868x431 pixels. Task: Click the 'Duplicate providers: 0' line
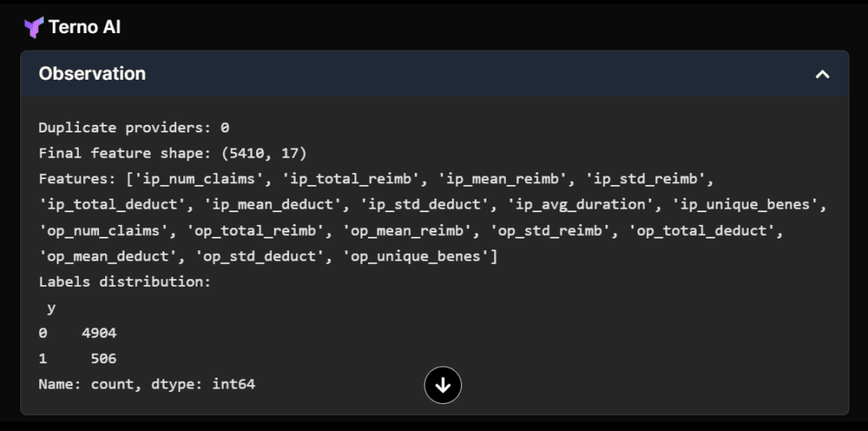point(134,128)
